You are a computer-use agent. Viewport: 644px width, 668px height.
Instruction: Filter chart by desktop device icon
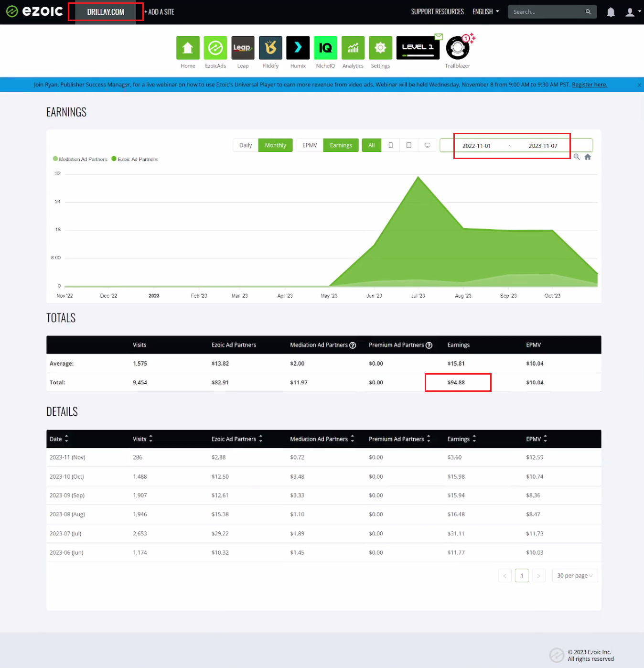(x=428, y=145)
